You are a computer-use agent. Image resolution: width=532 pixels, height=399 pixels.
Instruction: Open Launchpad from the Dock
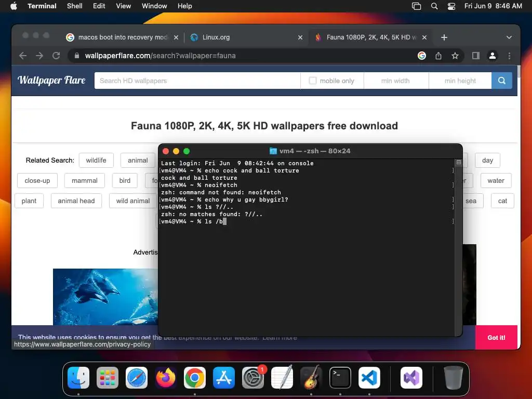coord(108,378)
